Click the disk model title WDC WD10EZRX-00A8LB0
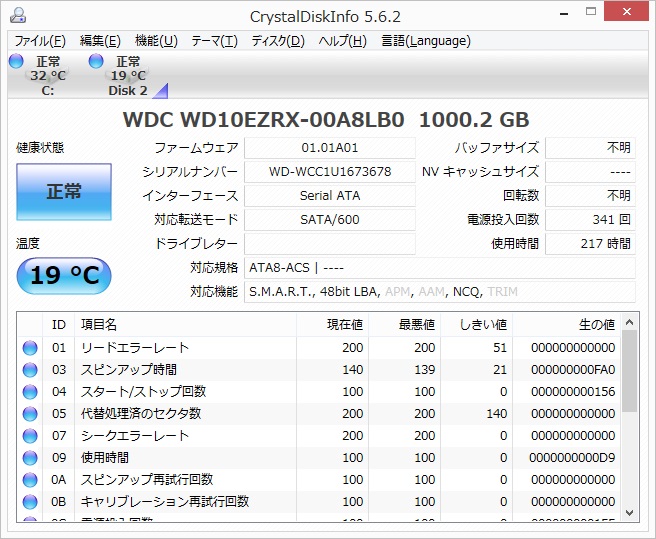Viewport: 656px width, 539px height. click(x=264, y=120)
